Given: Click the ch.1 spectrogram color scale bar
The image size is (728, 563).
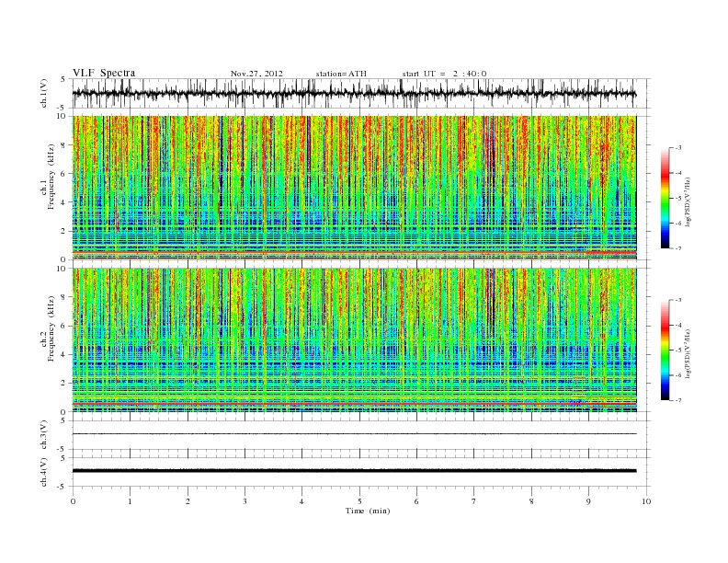Looking at the screenshot, I should (x=665, y=199).
